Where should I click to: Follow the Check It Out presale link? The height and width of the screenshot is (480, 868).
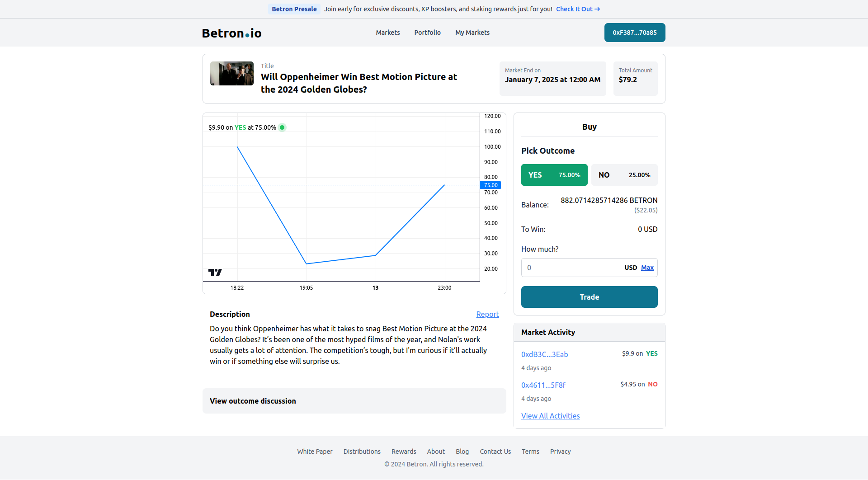point(578,9)
